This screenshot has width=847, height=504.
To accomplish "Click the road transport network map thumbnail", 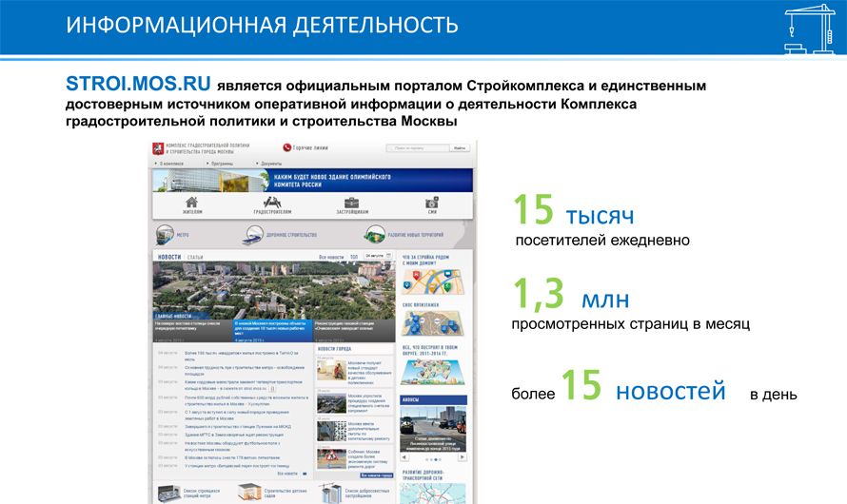I will tap(433, 494).
